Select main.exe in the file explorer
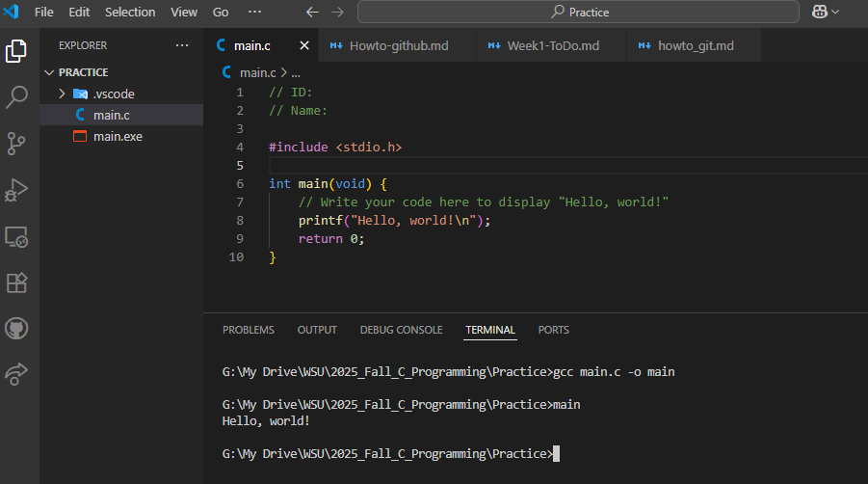The image size is (868, 484). coord(117,136)
